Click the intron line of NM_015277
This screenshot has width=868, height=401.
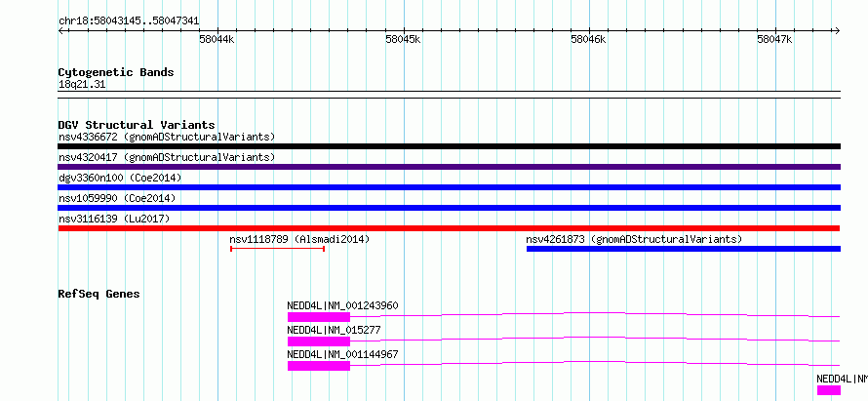(x=595, y=339)
